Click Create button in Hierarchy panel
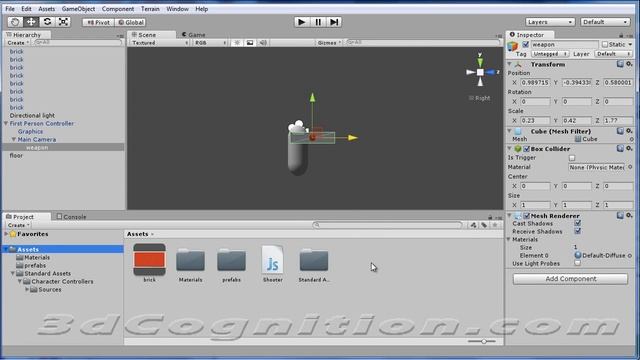 pos(18,42)
